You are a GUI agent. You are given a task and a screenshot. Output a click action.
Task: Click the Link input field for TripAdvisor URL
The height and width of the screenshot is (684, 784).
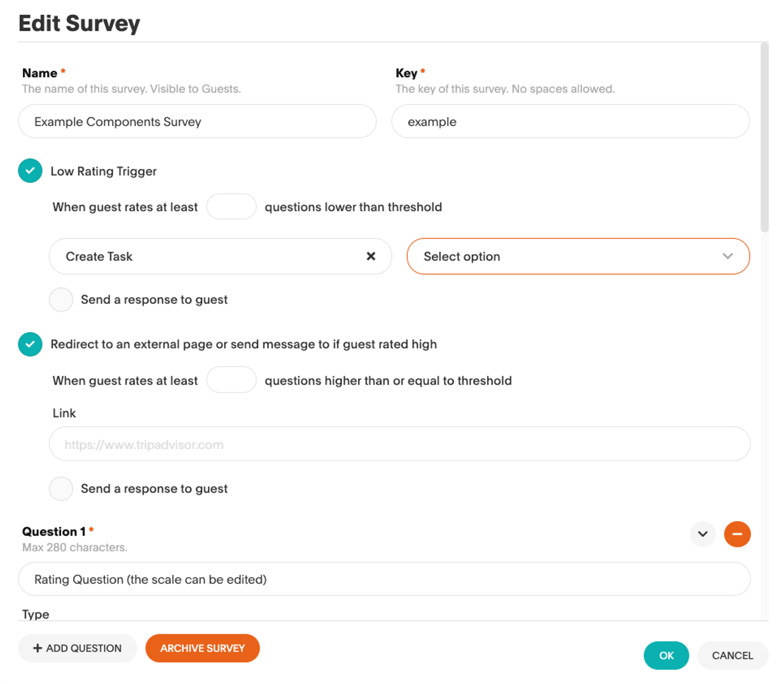tap(401, 445)
